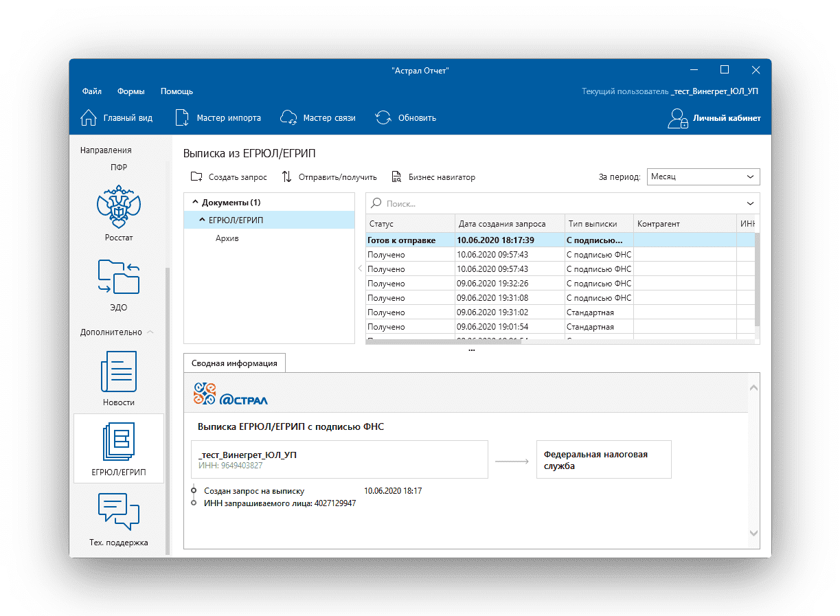This screenshot has height=616, width=840.
Task: Open Личный кабинет user icon
Action: [678, 118]
